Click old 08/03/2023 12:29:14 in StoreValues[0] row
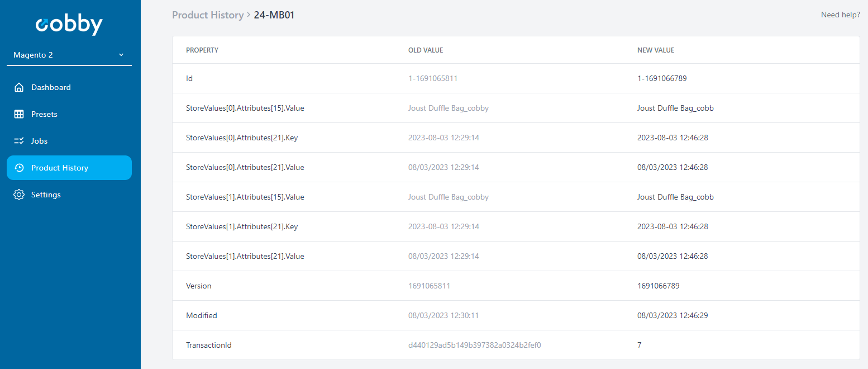The width and height of the screenshot is (868, 369). point(443,168)
